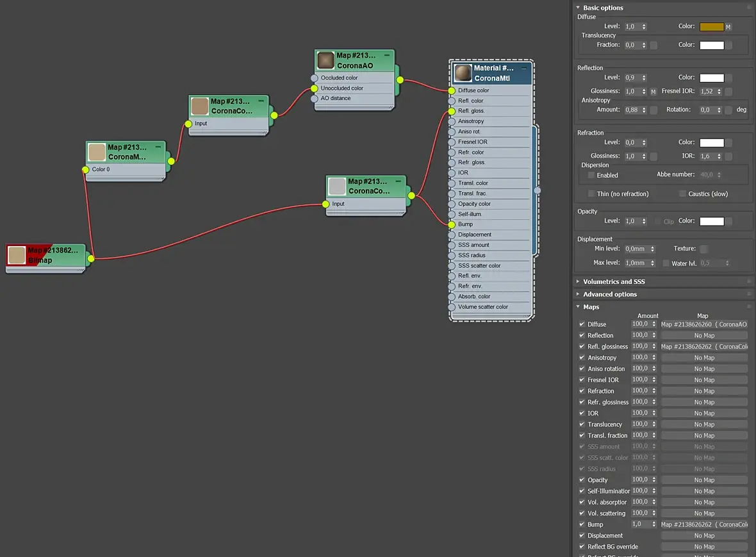
Task: Click the Color 0 input socket
Action: 85,170
